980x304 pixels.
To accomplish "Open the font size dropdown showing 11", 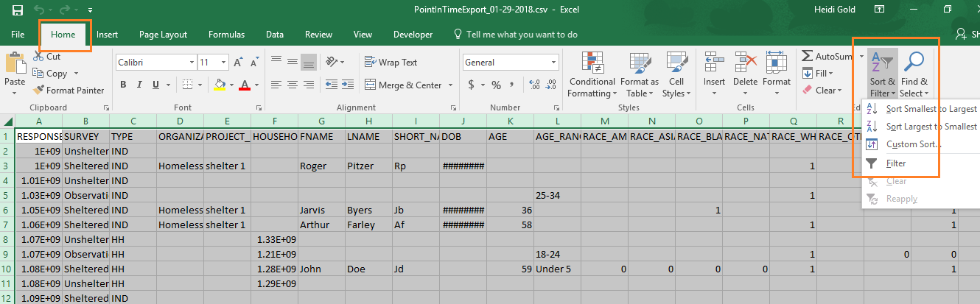I will coord(223,63).
